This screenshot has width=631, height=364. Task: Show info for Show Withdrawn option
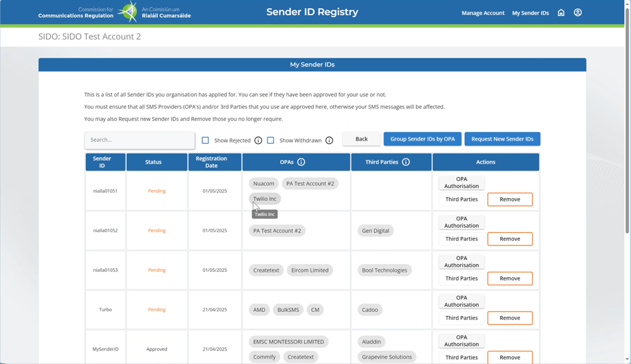point(329,140)
